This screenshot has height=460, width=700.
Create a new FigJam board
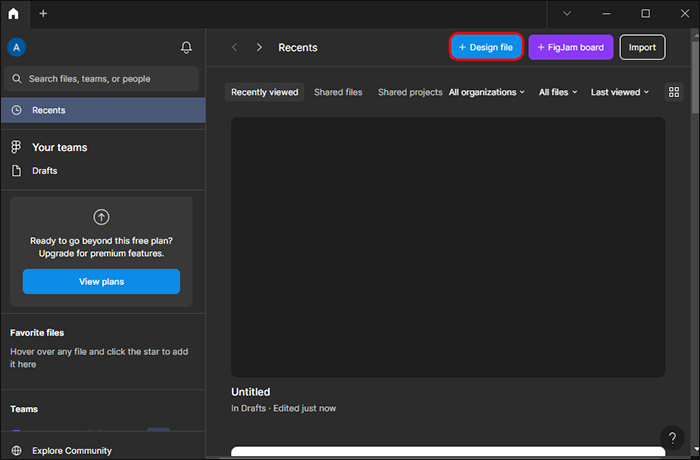570,47
